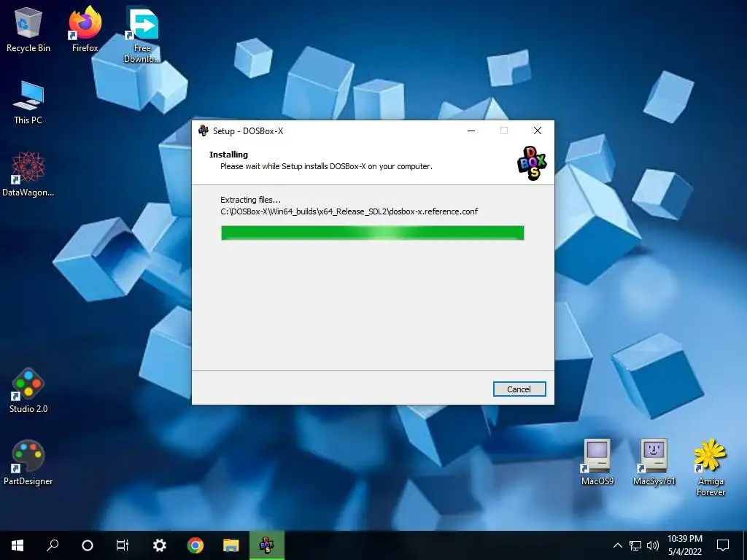Click the green installation progress bar
The height and width of the screenshot is (560, 747).
pyautogui.click(x=373, y=233)
